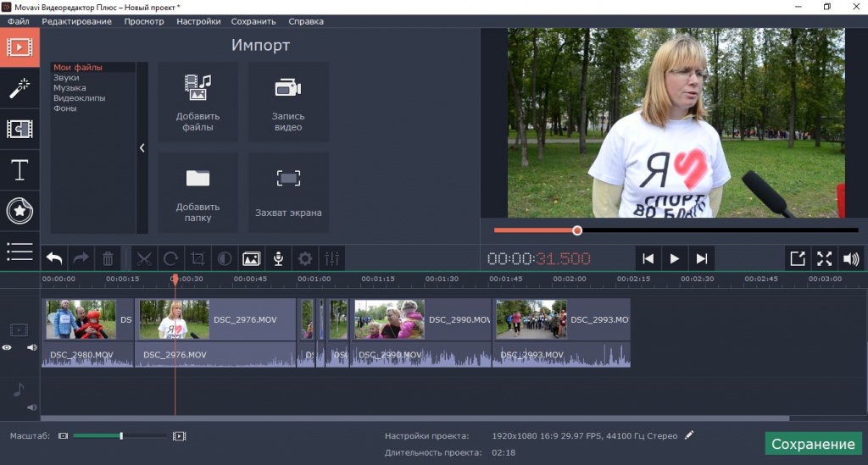Screen dimensions: 868x465
Task: Open the Stickers star icon tab
Action: tap(19, 211)
